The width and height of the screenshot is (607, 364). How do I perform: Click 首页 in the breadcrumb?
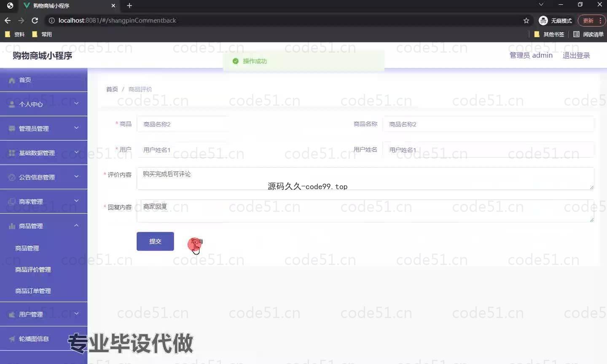click(x=112, y=89)
